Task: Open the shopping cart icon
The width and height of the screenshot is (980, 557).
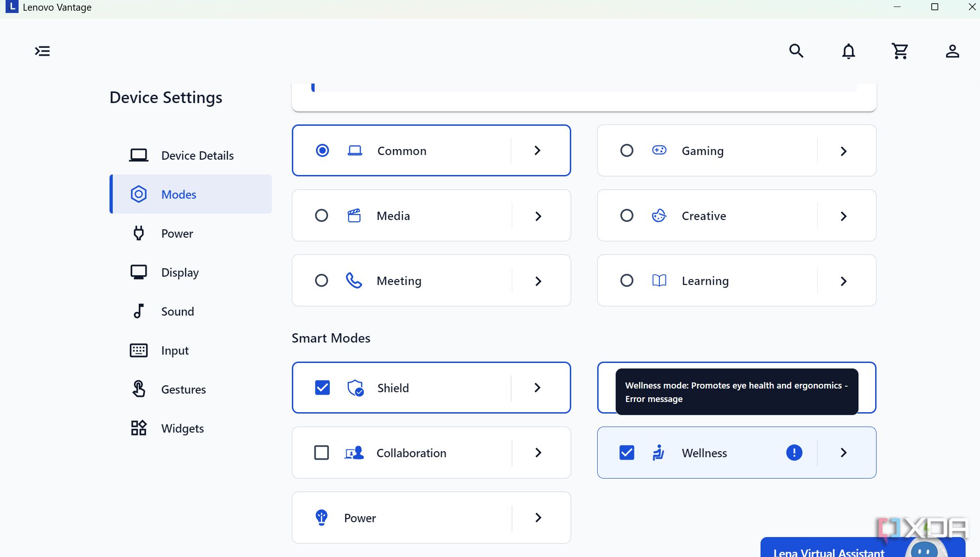Action: pos(900,51)
